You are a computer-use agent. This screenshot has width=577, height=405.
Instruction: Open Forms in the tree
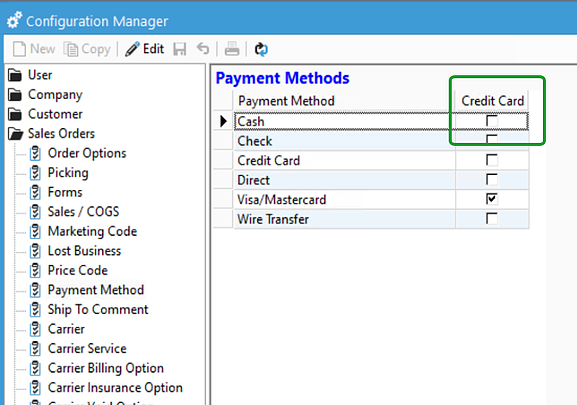click(x=65, y=192)
